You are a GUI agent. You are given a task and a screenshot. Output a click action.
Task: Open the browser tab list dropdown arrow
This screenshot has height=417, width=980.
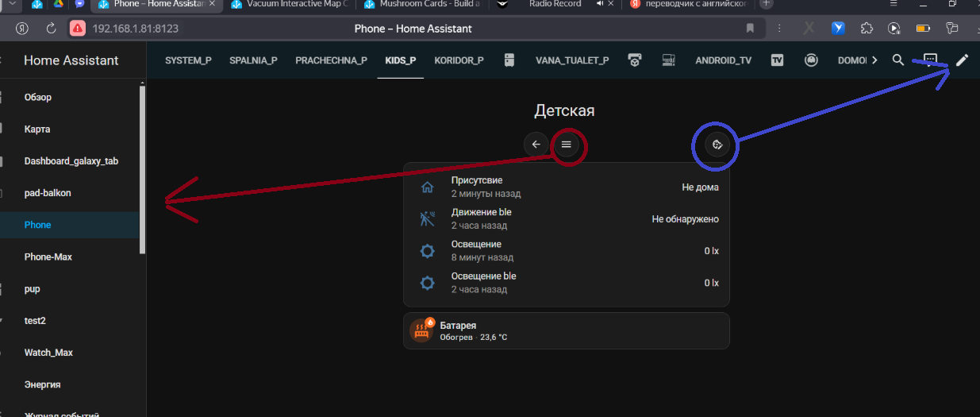pos(11,4)
